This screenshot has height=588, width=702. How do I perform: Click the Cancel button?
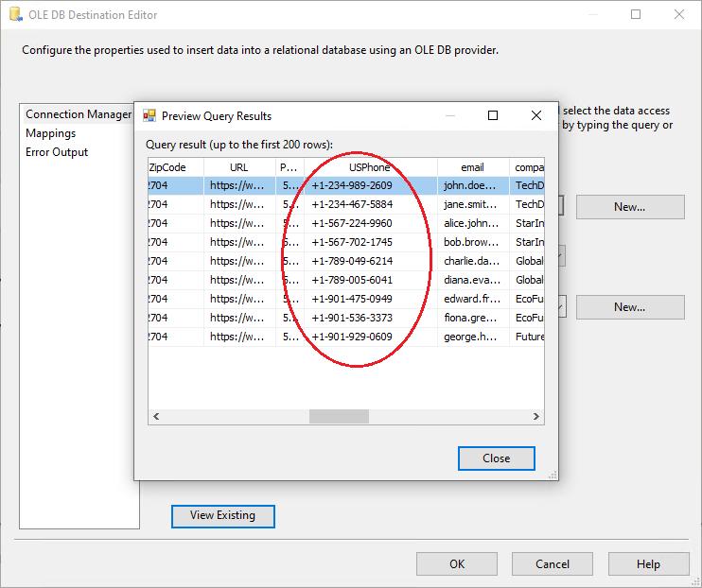coord(553,564)
